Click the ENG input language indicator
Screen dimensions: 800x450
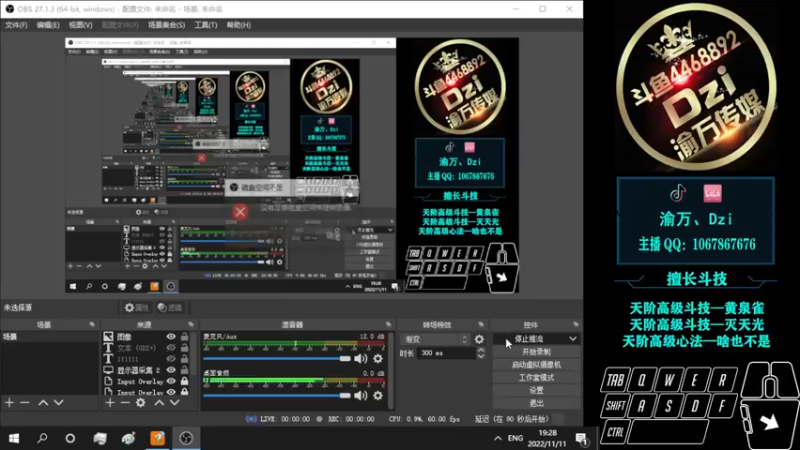click(x=515, y=438)
